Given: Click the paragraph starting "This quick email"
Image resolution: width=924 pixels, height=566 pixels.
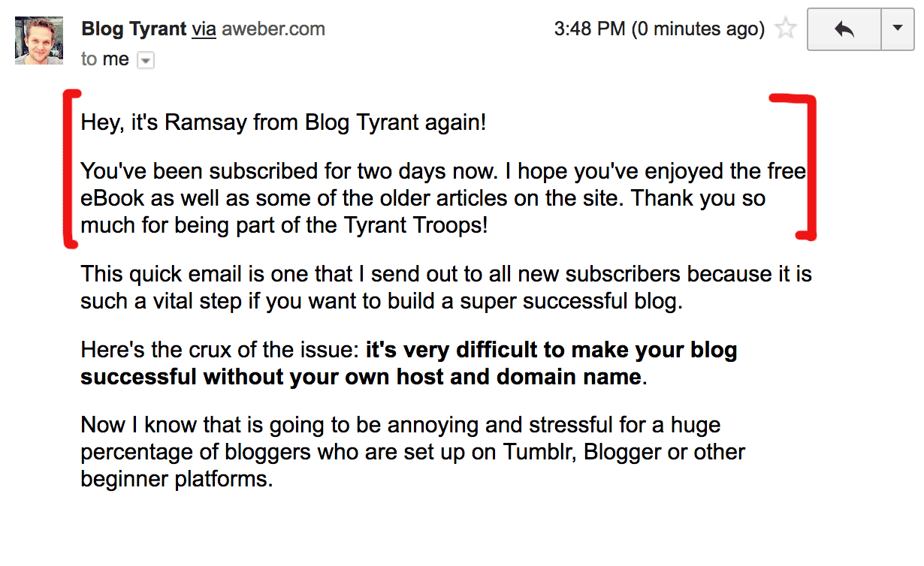Looking at the screenshot, I should coord(446,288).
